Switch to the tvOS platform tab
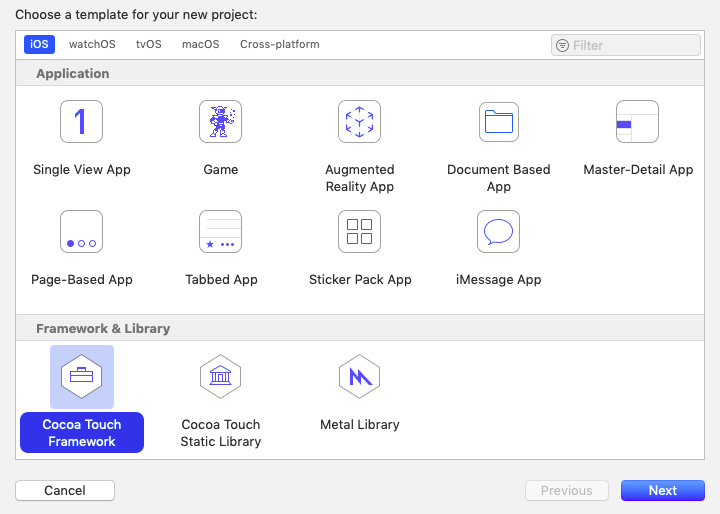 click(149, 45)
